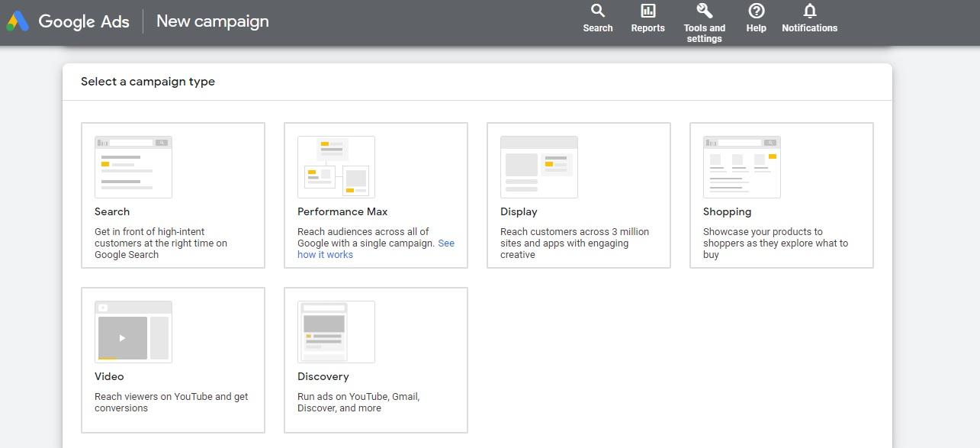Choose the Display campaign type title
Screen dimensions: 980x448
pyautogui.click(x=519, y=211)
